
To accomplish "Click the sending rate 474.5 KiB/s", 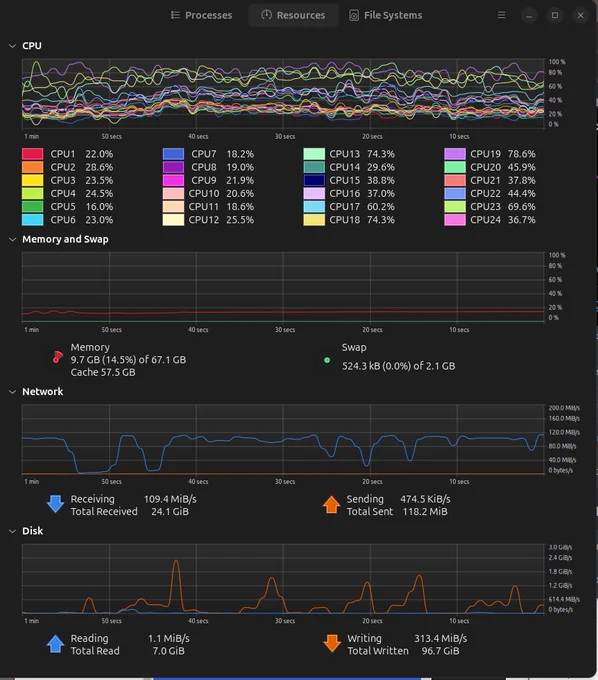I will pos(425,499).
